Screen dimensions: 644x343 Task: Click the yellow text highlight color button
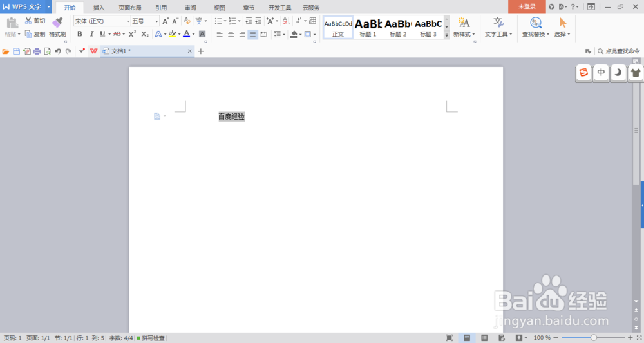tap(173, 34)
